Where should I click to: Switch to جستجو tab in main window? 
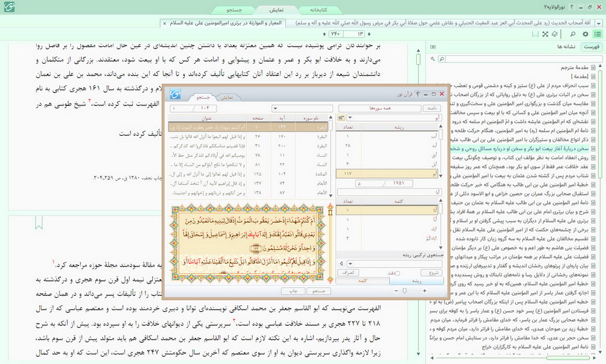pos(234,10)
